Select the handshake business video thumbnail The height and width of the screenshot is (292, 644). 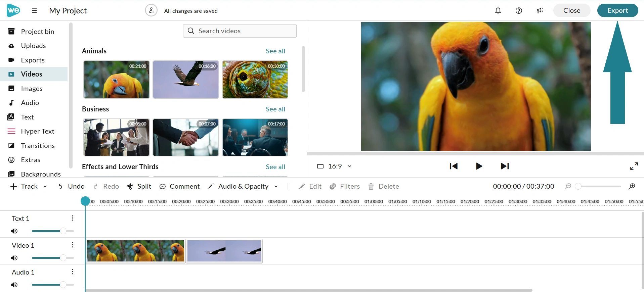pyautogui.click(x=186, y=137)
